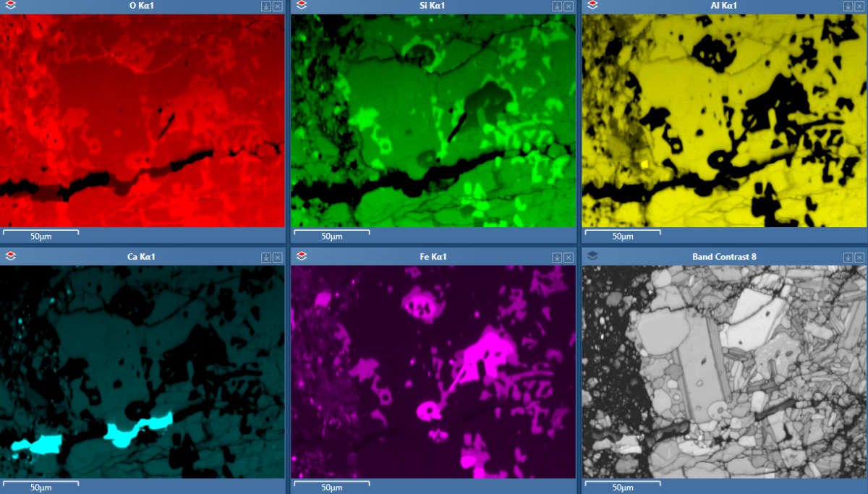Select the Al Kα1 panel title

(x=724, y=6)
